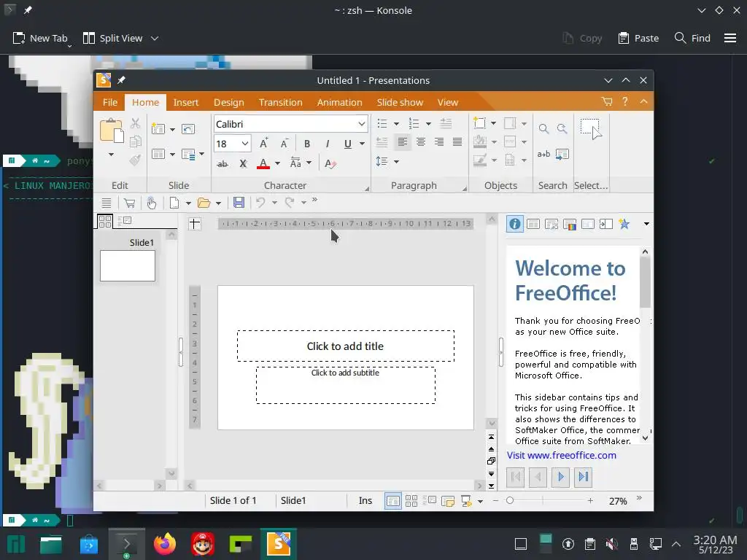Toggle center paragraph alignment
Screen dimensions: 747x560
click(421, 142)
